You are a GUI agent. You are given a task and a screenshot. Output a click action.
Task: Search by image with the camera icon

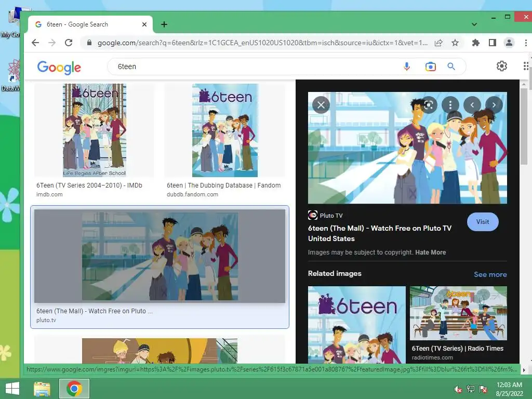(430, 66)
